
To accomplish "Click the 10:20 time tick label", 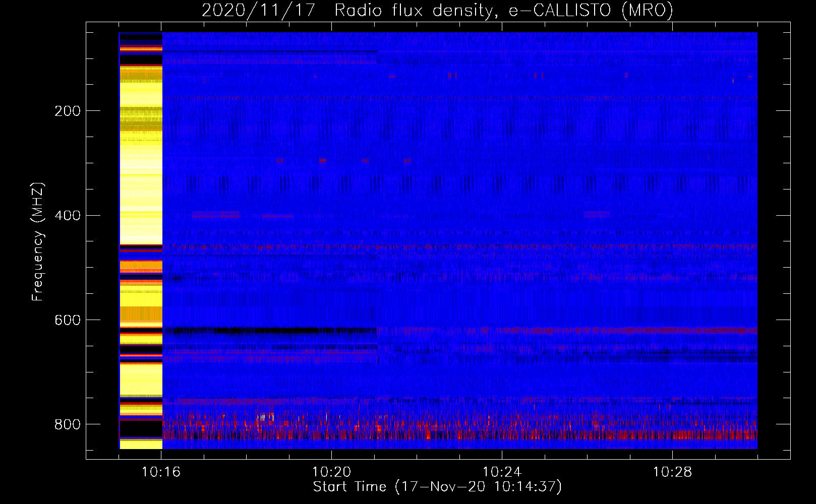I will [332, 472].
